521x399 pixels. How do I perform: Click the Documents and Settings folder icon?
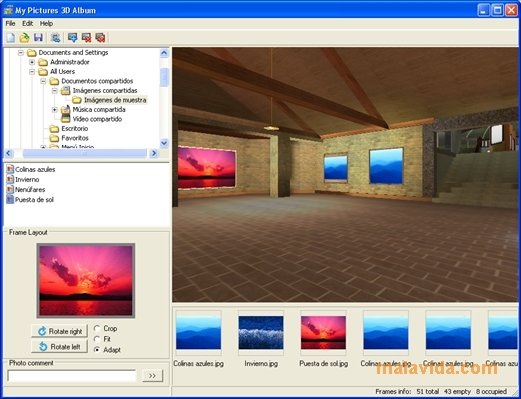click(x=31, y=53)
